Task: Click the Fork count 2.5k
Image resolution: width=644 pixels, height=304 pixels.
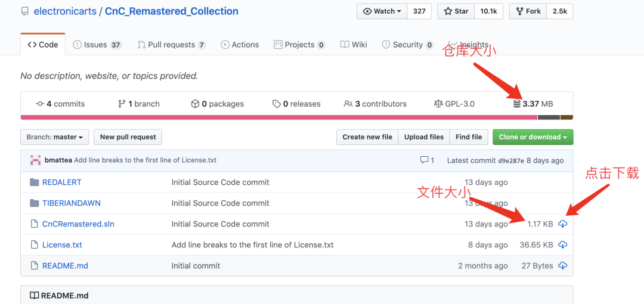Action: click(559, 11)
